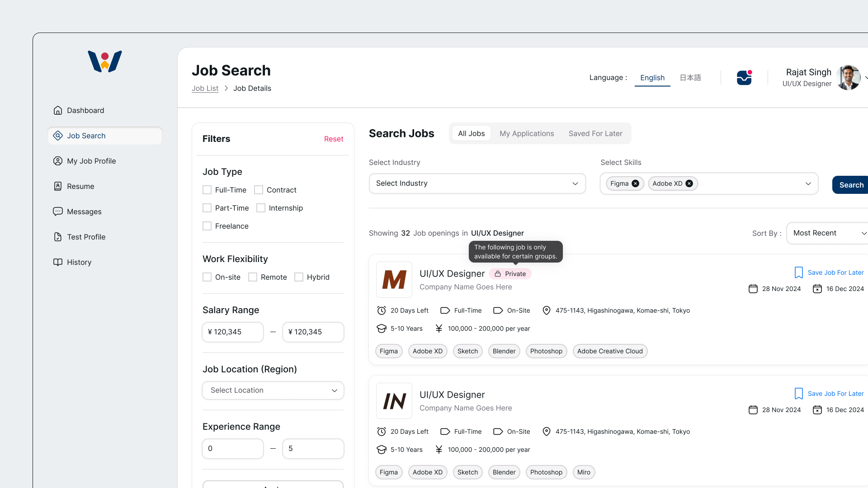
Task: Click the app logo in the sidebar
Action: tap(104, 61)
